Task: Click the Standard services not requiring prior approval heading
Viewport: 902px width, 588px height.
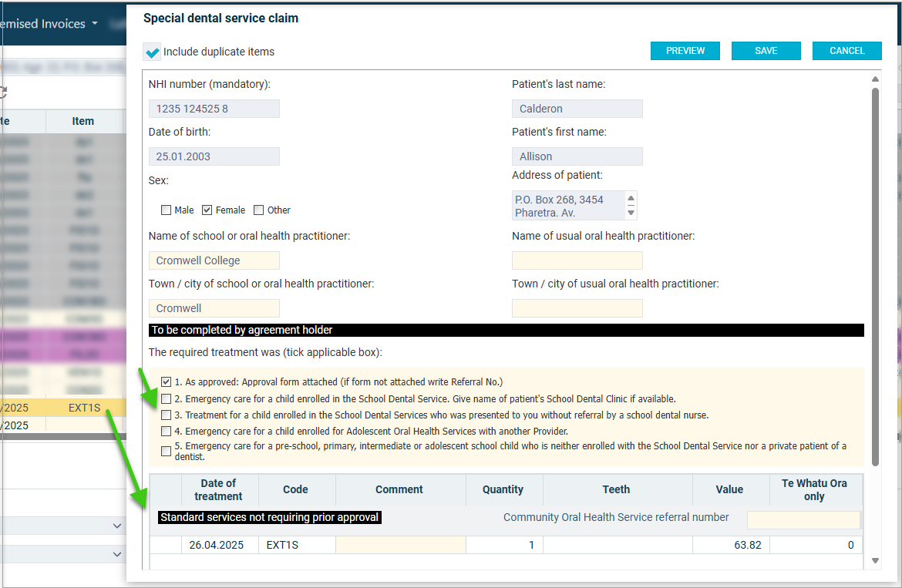Action: [x=270, y=517]
